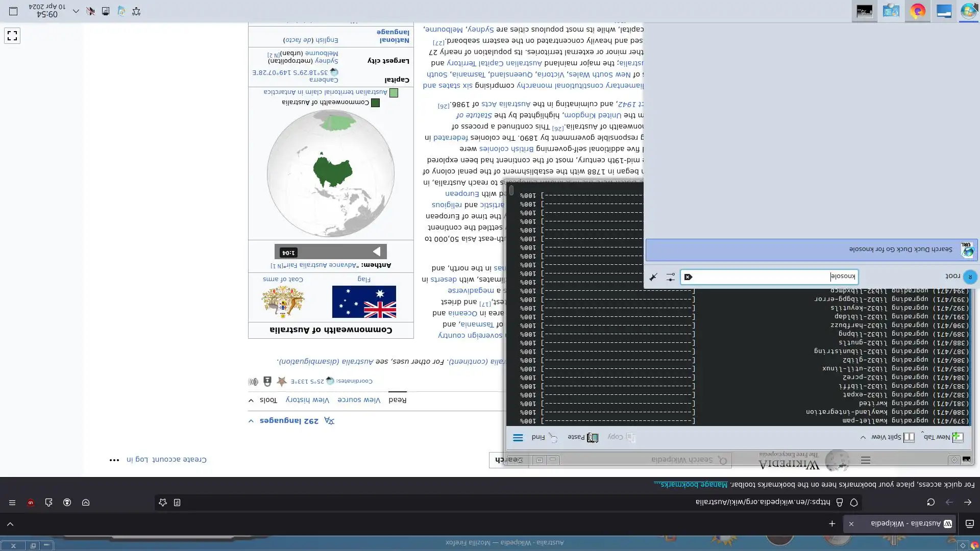This screenshot has width=980, height=551.
Task: Click the Find button in Konsole toolbar
Action: [545, 437]
